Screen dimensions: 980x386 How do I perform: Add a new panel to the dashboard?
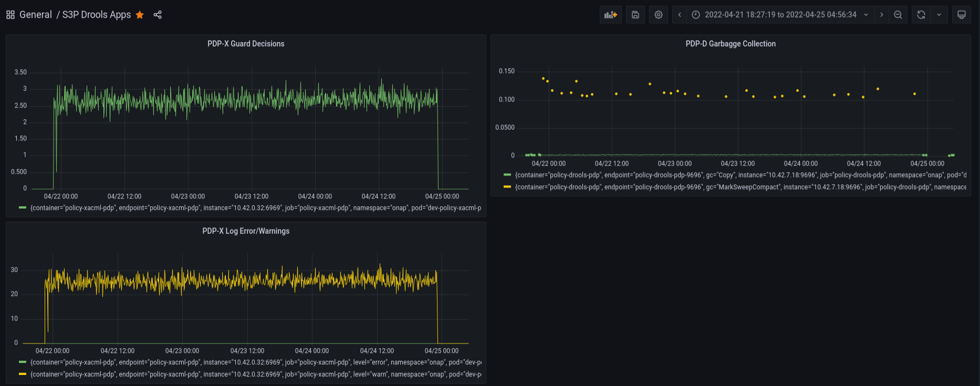(611, 15)
